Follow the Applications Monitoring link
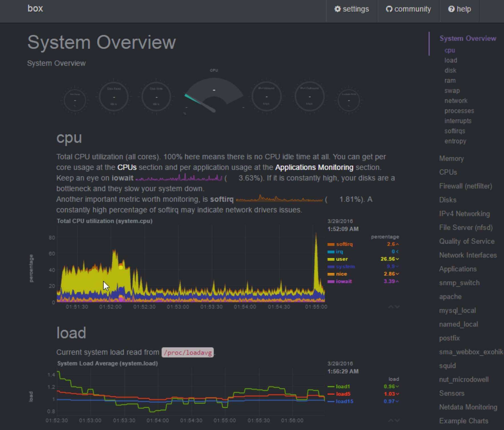504x430 pixels. [314, 167]
